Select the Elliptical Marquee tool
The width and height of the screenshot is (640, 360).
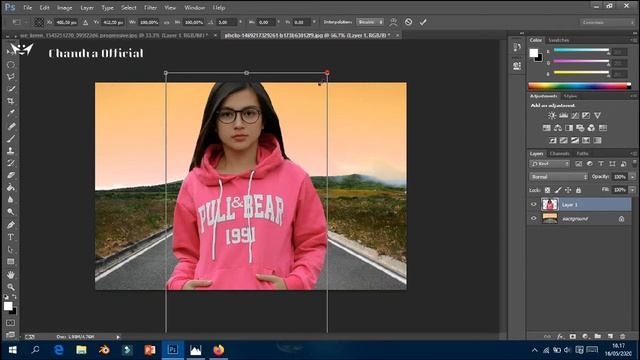[x=11, y=64]
